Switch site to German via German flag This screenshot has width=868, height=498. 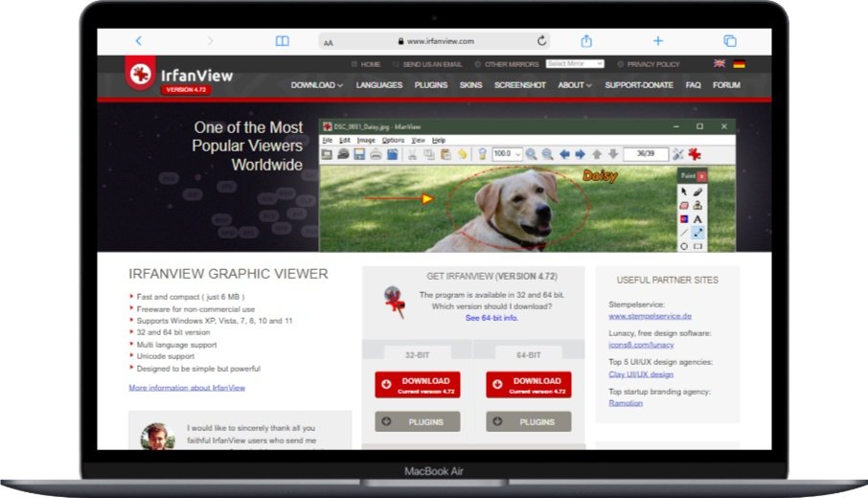(x=739, y=63)
